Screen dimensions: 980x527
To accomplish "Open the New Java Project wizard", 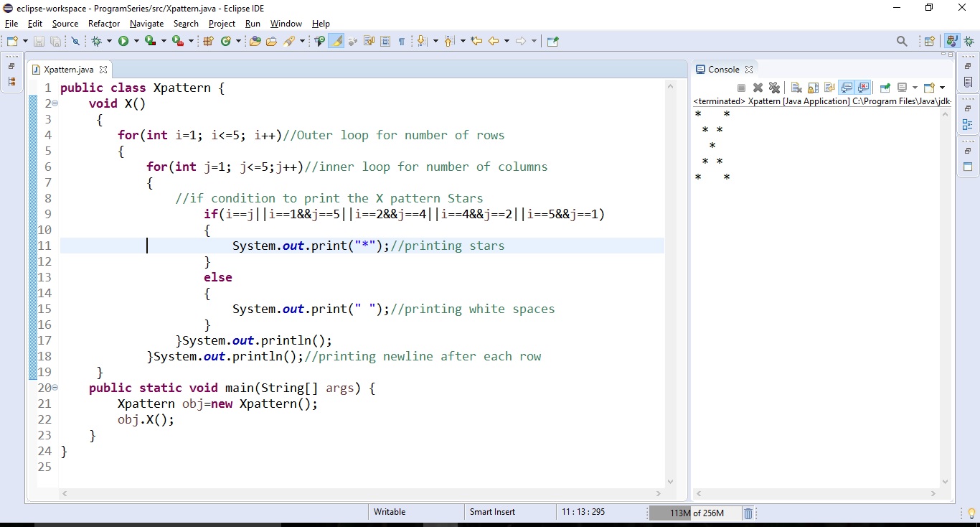I will point(207,41).
